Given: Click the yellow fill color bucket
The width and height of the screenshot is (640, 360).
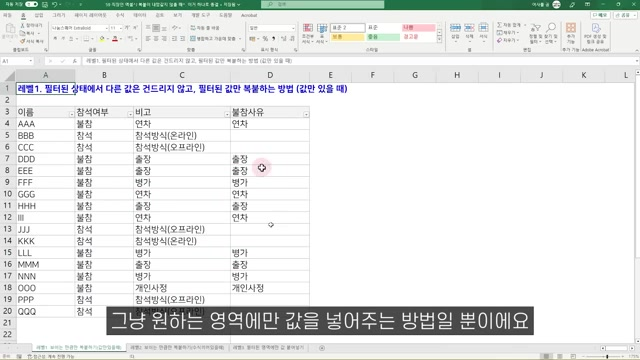Looking at the screenshot, I should [102, 39].
